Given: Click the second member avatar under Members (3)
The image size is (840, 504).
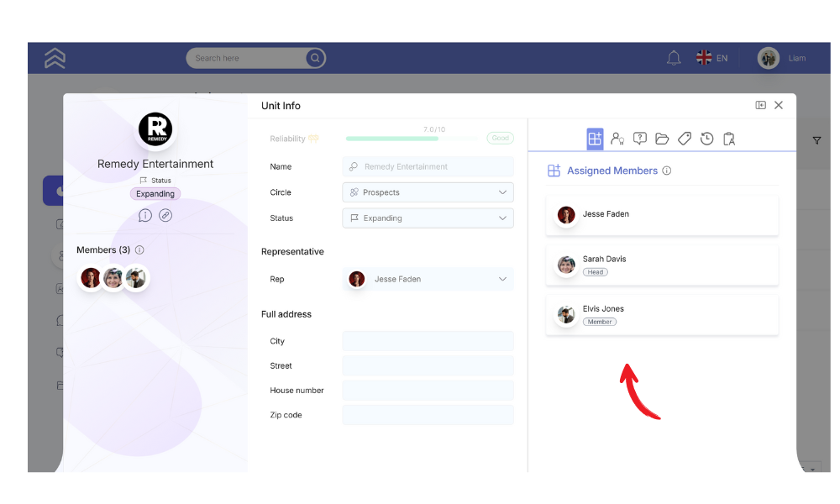Looking at the screenshot, I should [x=113, y=278].
